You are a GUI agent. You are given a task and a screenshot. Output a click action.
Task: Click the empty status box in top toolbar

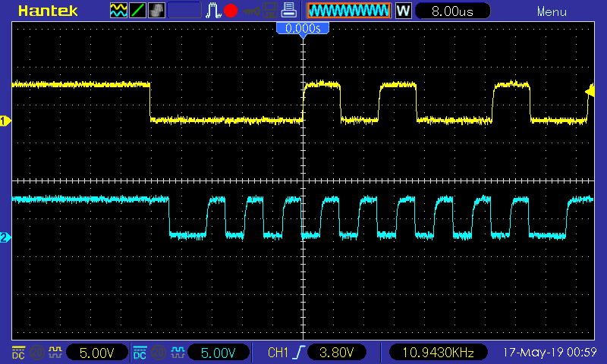pos(184,11)
